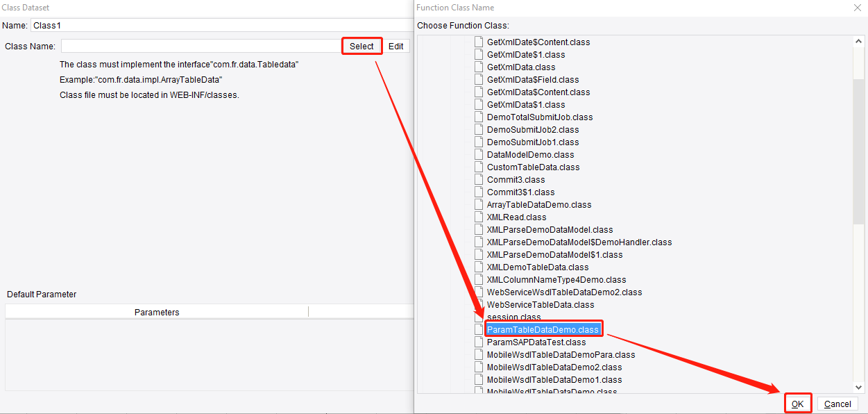Select GetXmlDate$Content.class
Viewport: 868px width, 414px height.
[538, 42]
